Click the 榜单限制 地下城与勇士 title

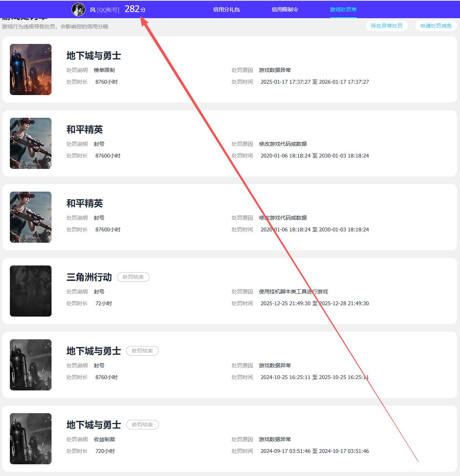click(x=94, y=56)
